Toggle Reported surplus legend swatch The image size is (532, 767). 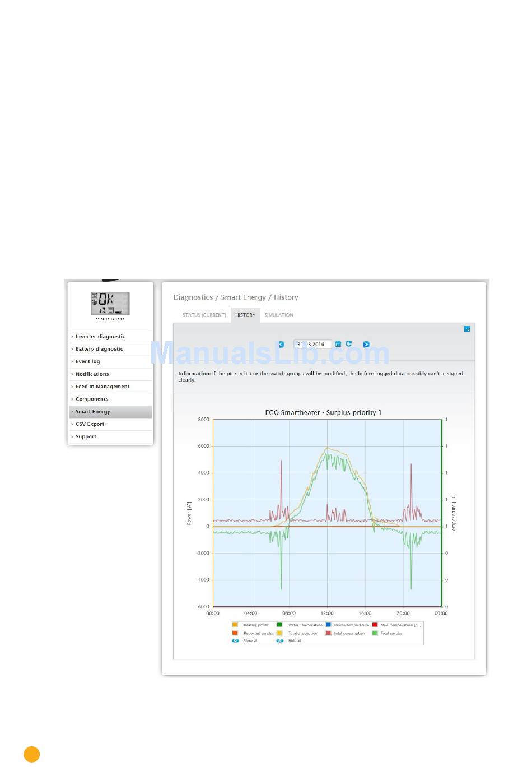point(235,633)
